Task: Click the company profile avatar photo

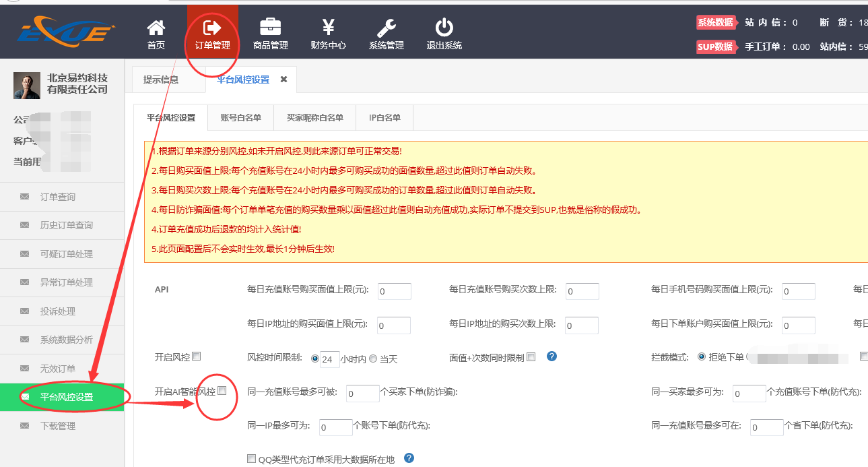Action: tap(26, 86)
